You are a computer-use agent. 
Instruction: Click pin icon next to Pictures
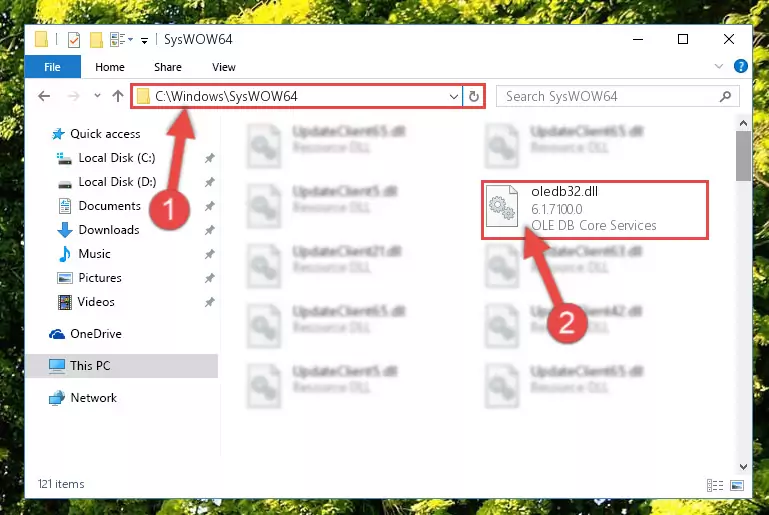point(209,278)
